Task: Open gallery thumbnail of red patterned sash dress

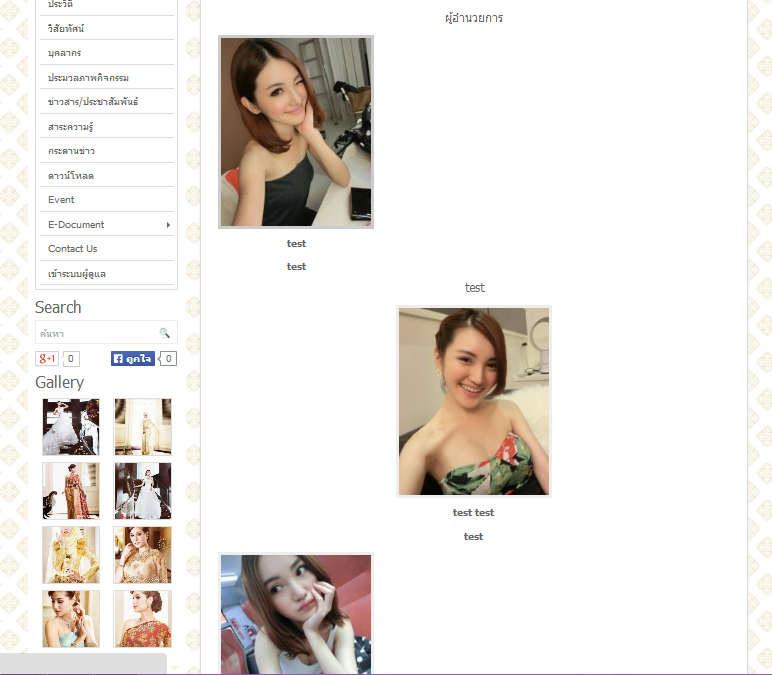Action: pos(143,619)
